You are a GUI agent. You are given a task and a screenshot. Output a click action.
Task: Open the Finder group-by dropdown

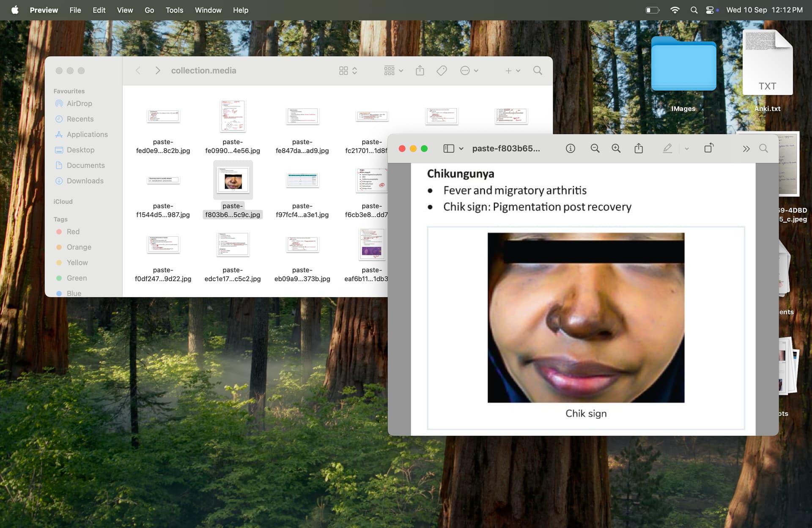tap(393, 71)
